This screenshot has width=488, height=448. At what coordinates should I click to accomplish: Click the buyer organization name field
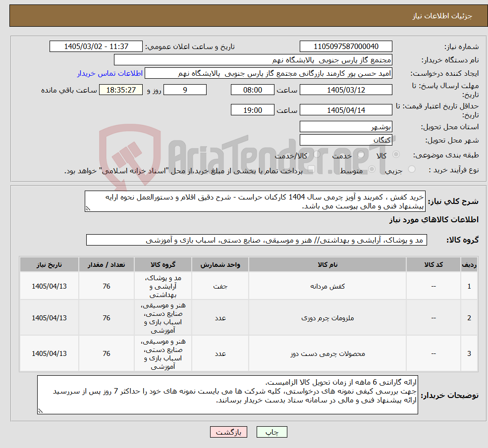[x=253, y=60]
